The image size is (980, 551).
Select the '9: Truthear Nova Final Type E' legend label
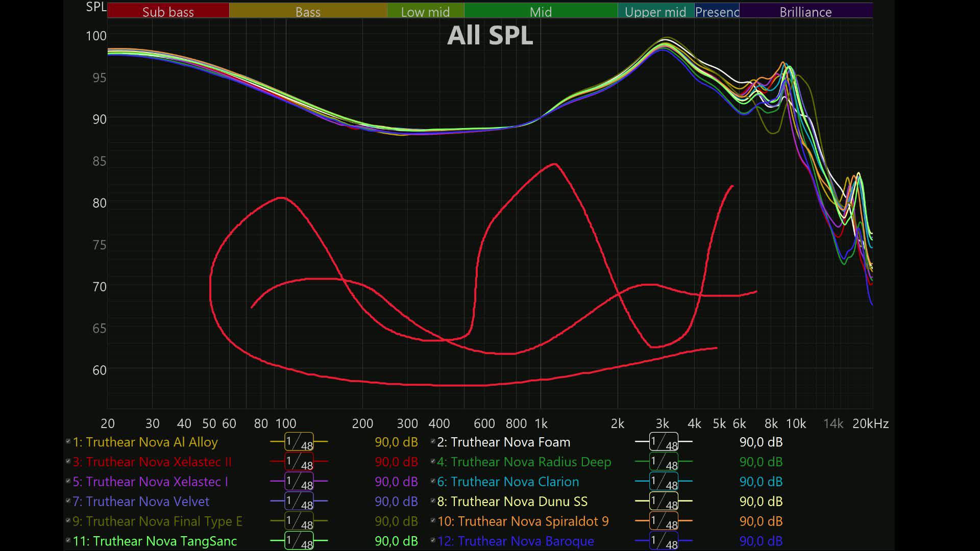click(158, 521)
